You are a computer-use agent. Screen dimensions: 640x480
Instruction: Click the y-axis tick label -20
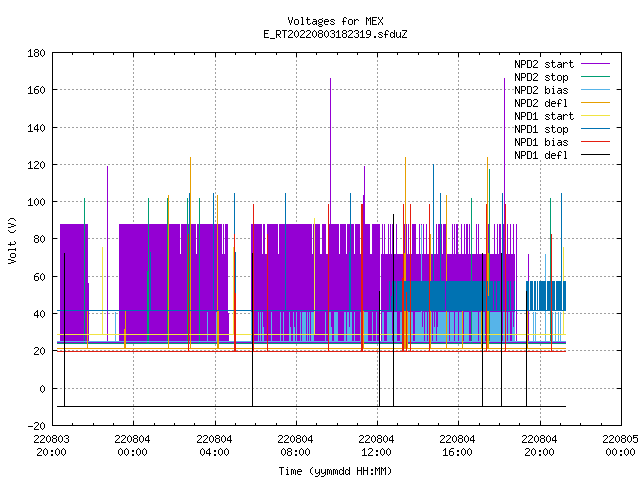[36, 426]
